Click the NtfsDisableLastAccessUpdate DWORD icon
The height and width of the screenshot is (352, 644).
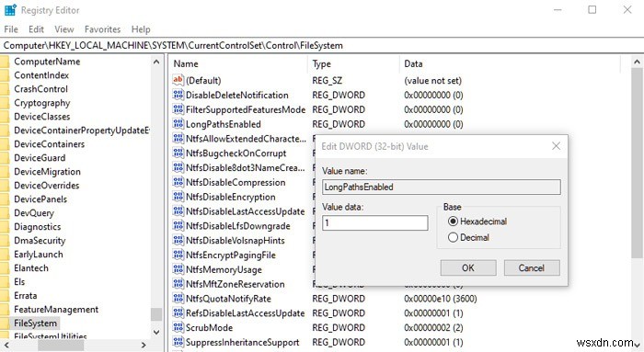point(178,211)
